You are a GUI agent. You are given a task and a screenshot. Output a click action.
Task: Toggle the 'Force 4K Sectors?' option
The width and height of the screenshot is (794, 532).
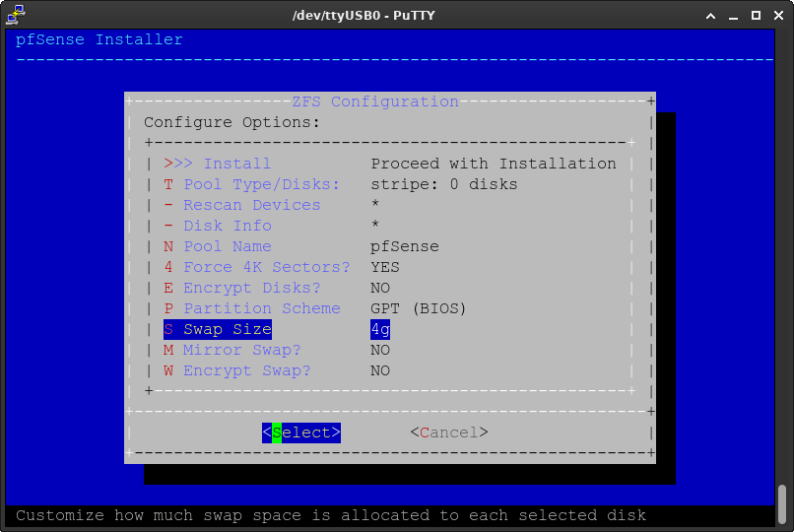click(x=257, y=267)
